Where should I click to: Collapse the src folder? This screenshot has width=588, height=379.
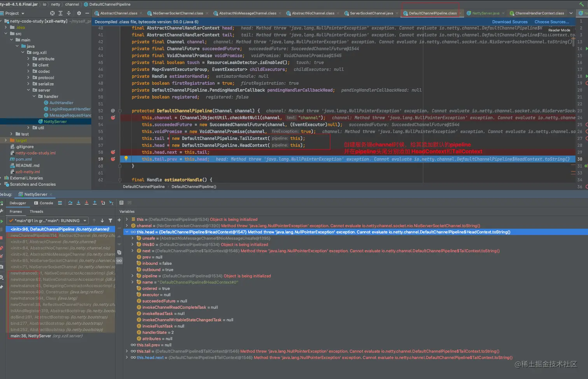coord(5,33)
